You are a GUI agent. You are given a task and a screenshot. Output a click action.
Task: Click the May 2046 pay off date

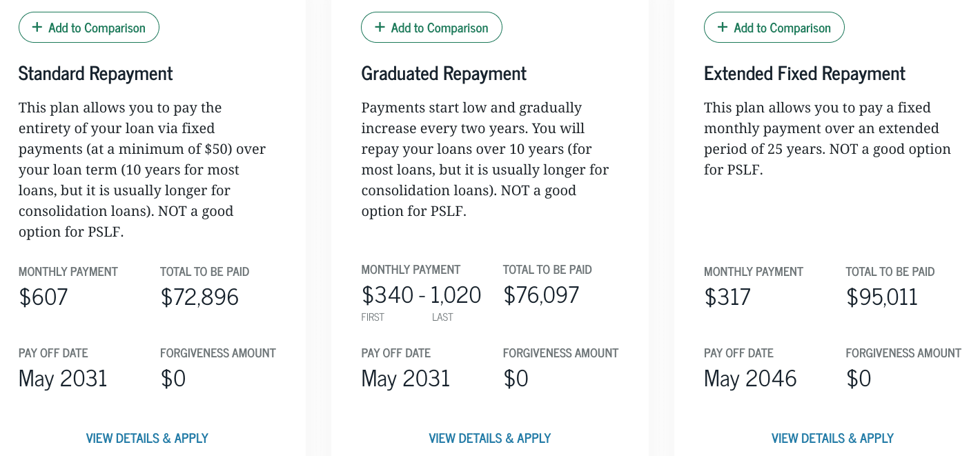coord(750,378)
